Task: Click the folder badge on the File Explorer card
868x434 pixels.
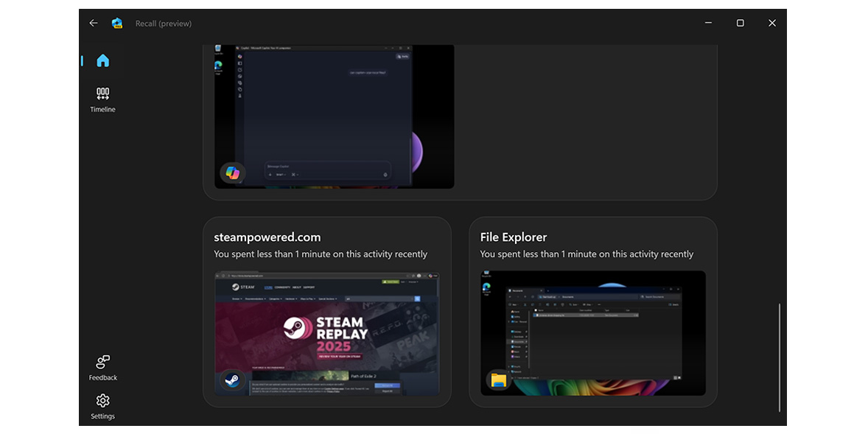Action: [x=500, y=378]
